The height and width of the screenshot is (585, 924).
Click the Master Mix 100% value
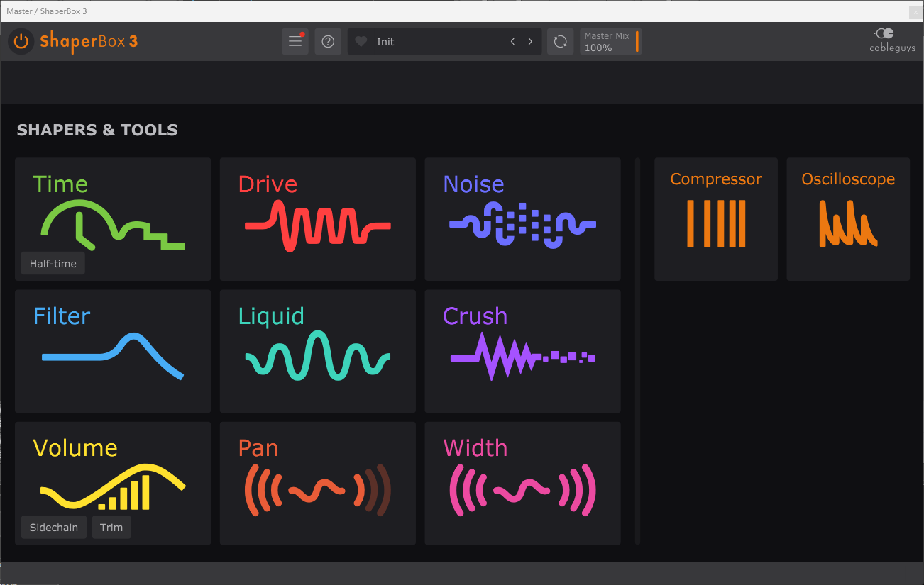click(598, 48)
